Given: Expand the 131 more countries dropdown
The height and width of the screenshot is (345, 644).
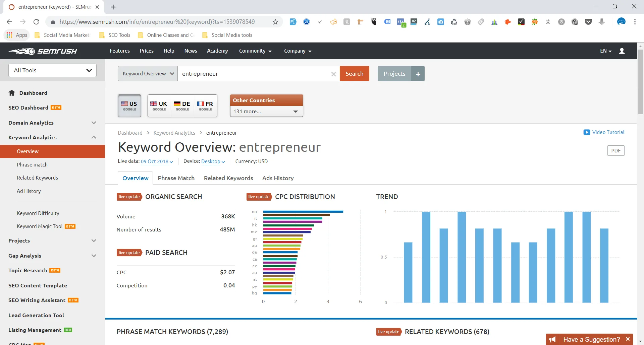Looking at the screenshot, I should coord(266,111).
